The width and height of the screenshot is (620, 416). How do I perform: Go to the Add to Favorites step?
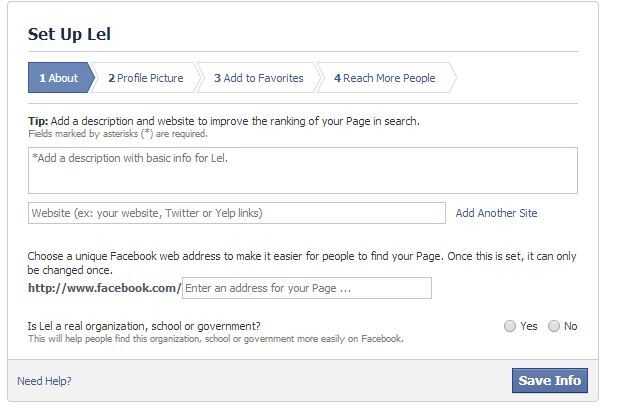pyautogui.click(x=258, y=78)
